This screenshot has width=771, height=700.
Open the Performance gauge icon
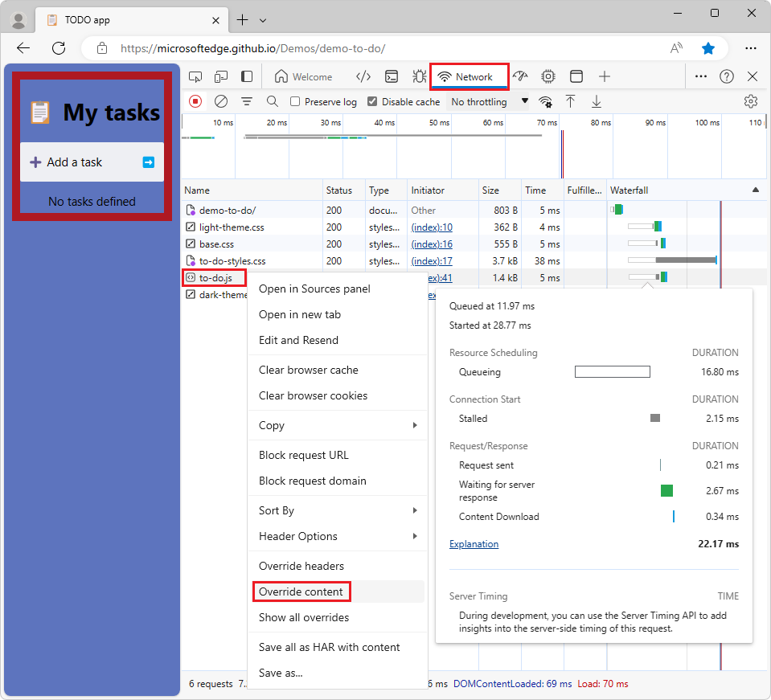pyautogui.click(x=520, y=75)
